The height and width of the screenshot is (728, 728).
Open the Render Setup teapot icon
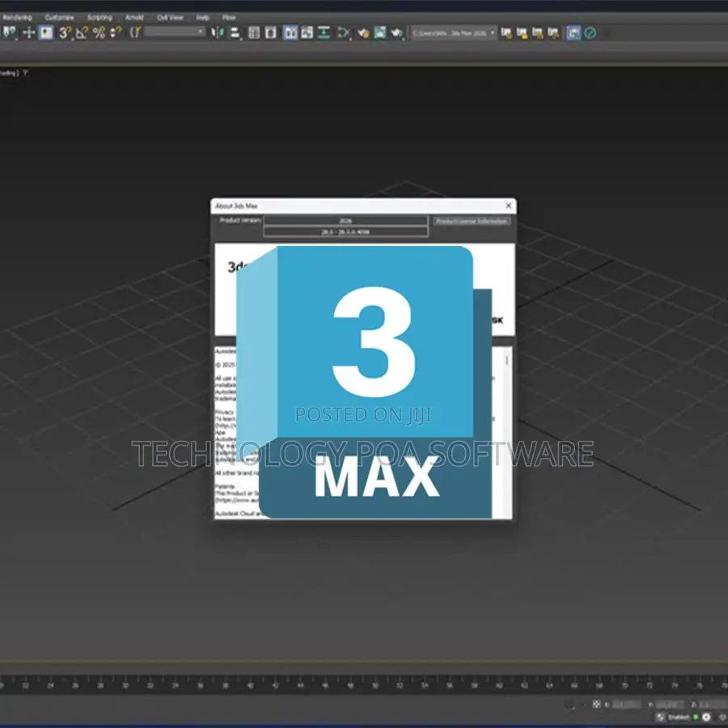(x=363, y=32)
